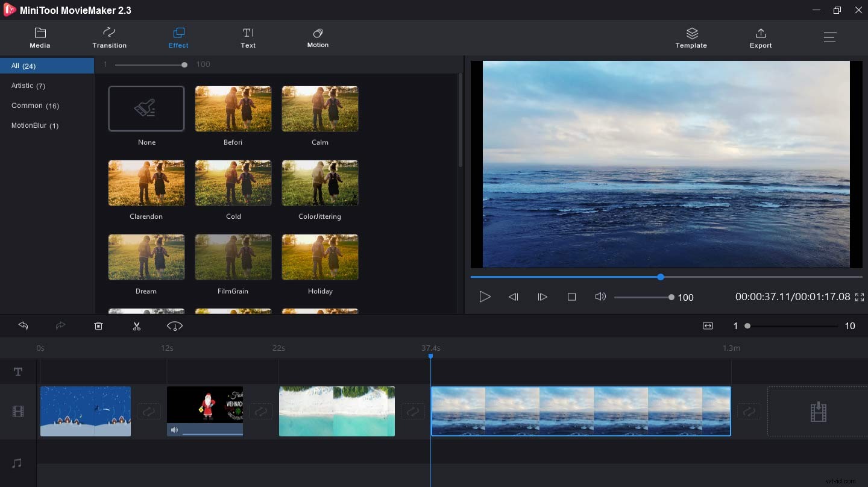
Task: Stop the preview playback
Action: click(571, 297)
